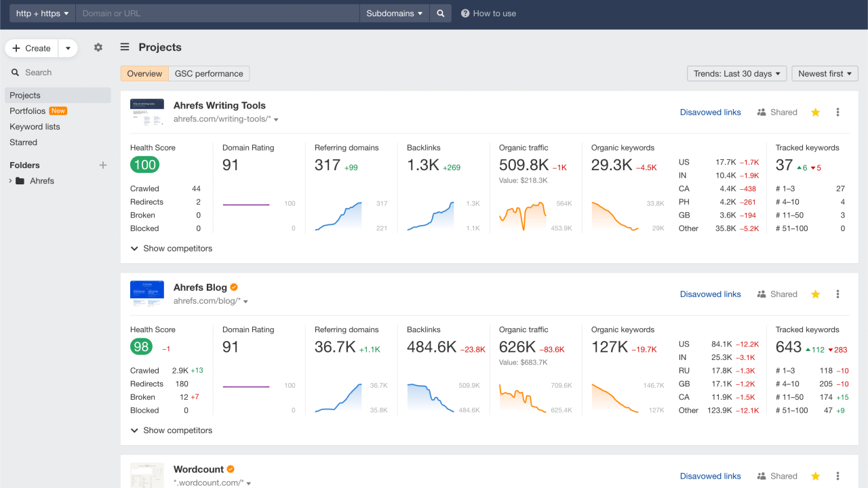
Task: Click the Create button
Action: [31, 47]
